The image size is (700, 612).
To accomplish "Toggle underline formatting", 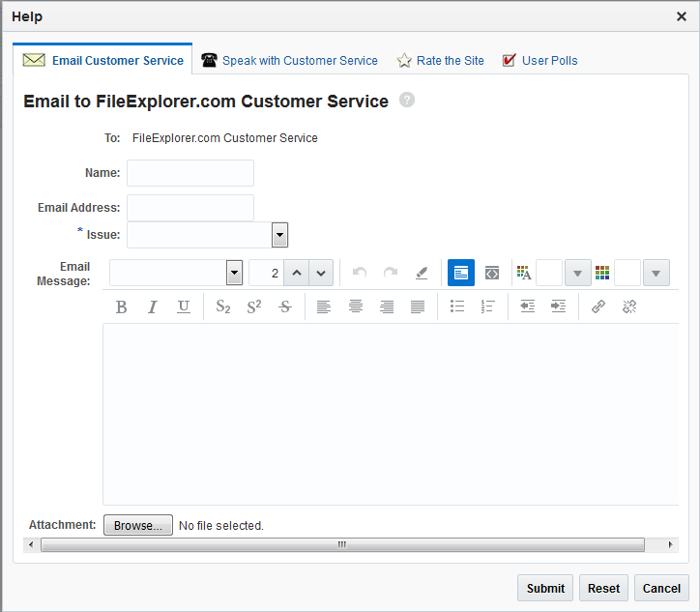I will point(184,306).
